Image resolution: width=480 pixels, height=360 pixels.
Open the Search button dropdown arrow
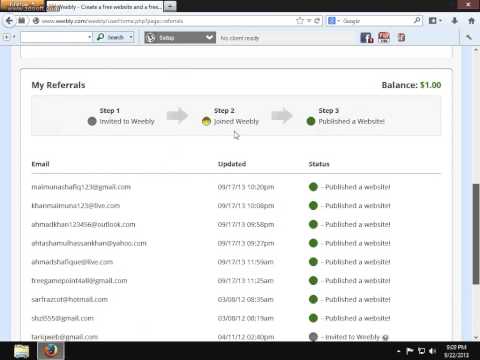[131, 37]
